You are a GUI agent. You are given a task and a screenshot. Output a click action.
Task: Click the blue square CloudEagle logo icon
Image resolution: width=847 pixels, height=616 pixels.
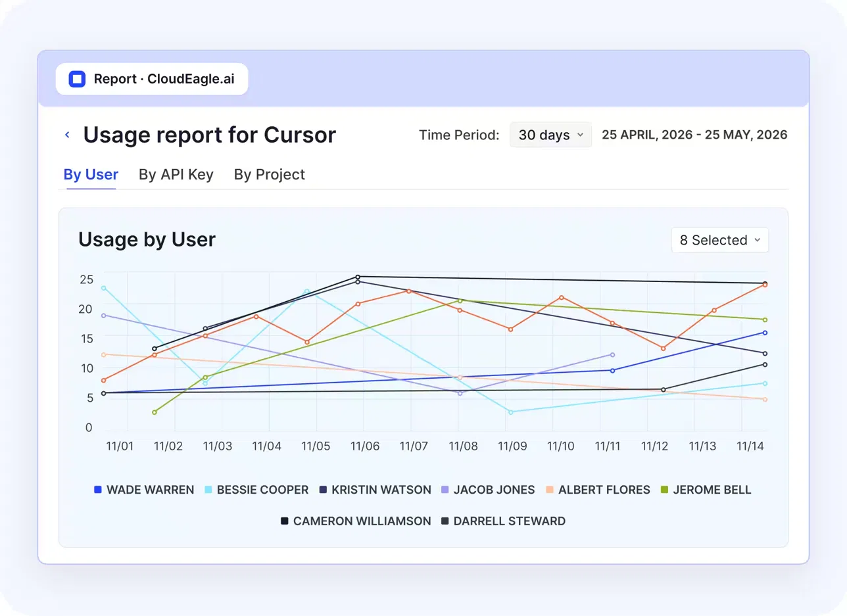pos(77,80)
